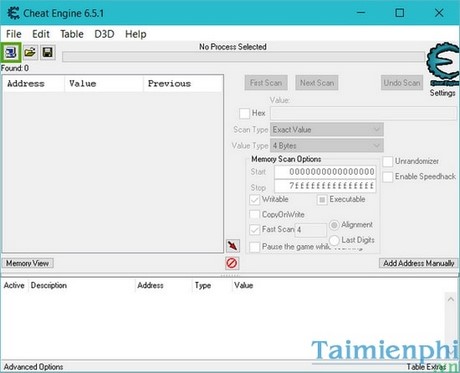This screenshot has width=460, height=373.
Task: Maximize the Cheat Engine window
Action: click(x=400, y=13)
